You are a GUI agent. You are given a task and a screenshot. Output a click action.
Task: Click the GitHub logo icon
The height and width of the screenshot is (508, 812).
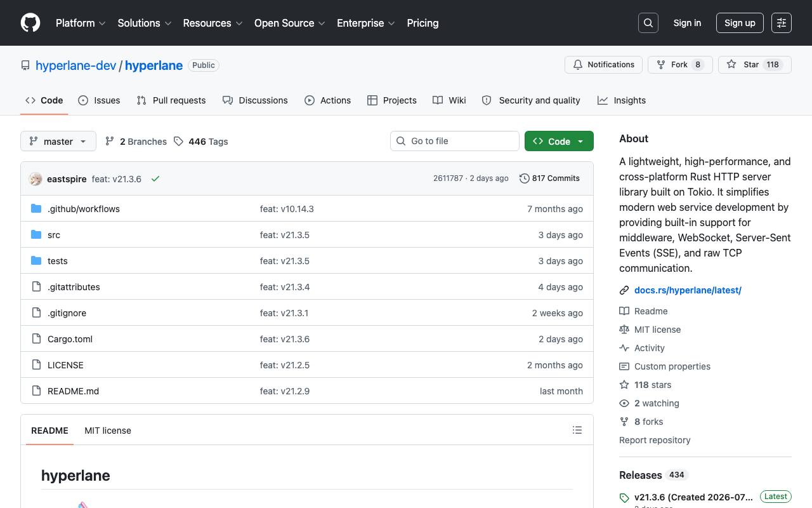(x=30, y=23)
